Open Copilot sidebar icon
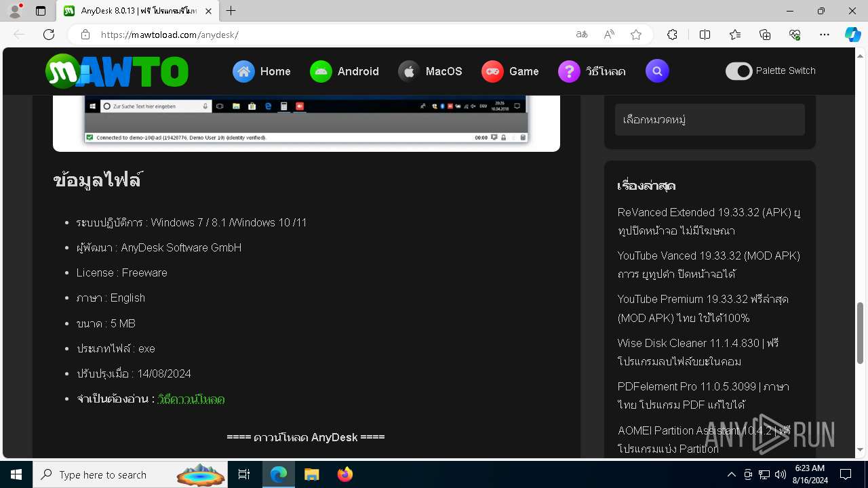868x488 pixels. click(x=852, y=35)
